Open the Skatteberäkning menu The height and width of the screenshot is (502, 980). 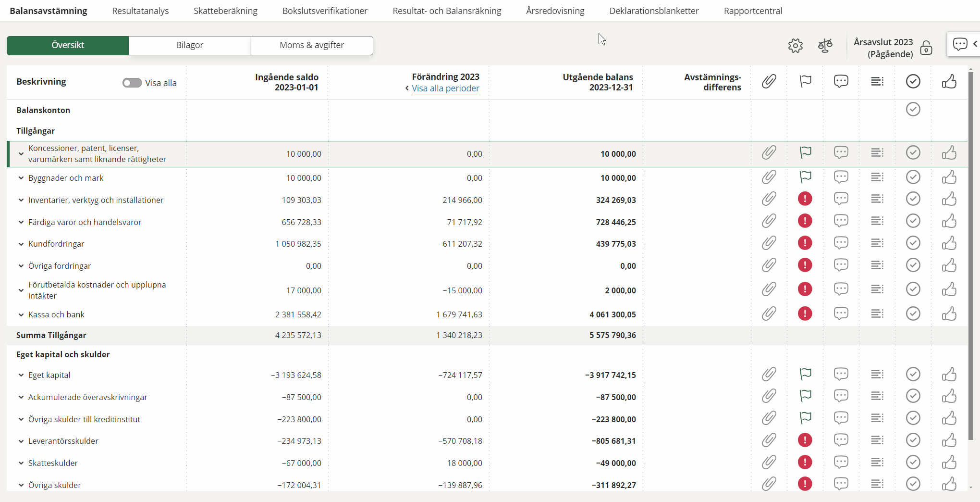click(225, 11)
